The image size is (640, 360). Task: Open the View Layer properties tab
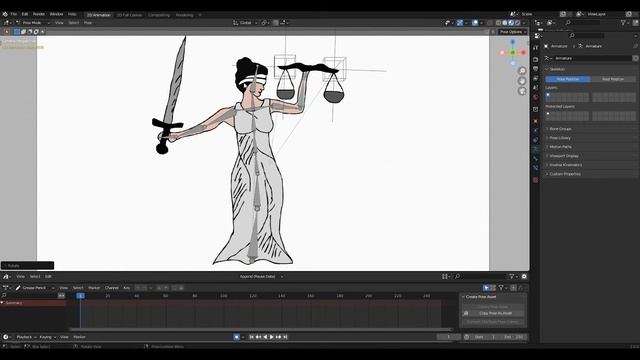536,78
